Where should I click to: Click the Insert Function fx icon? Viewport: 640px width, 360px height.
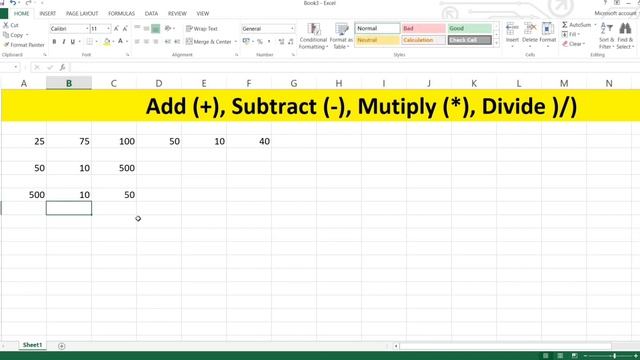62,67
